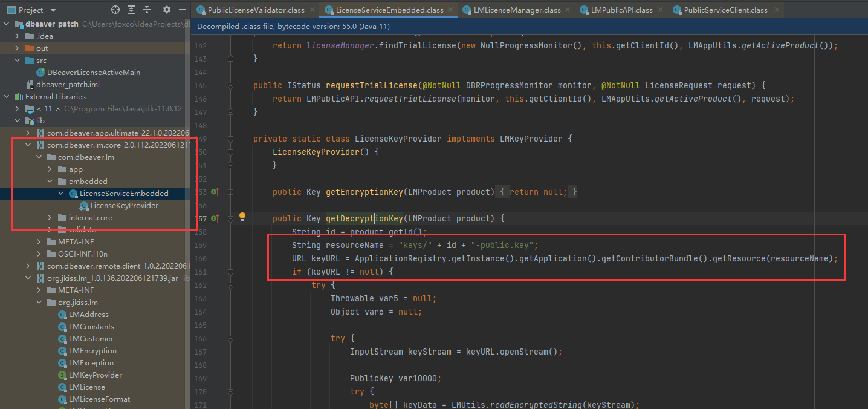
Task: Select the LMCustomer class in tree
Action: point(91,339)
